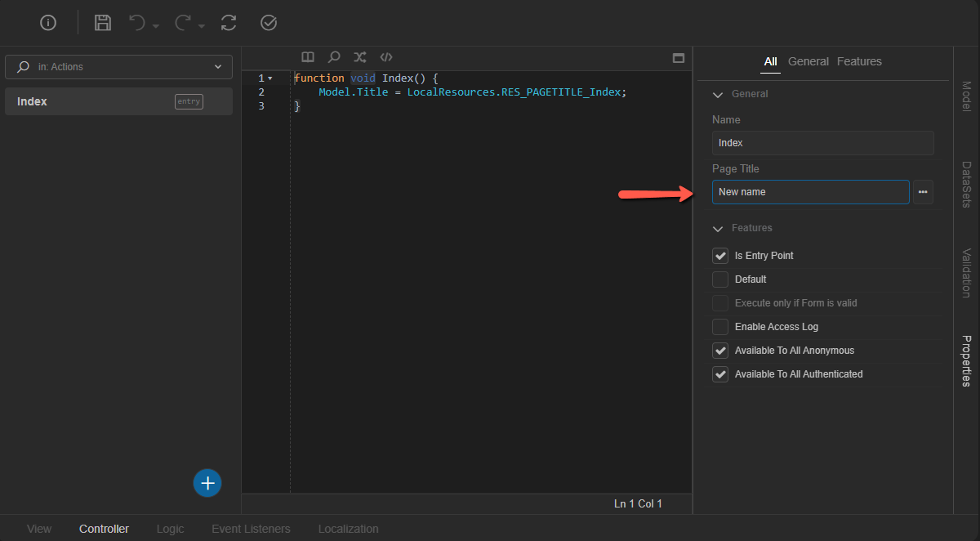980x541 pixels.
Task: Click the blue add action button
Action: [207, 483]
